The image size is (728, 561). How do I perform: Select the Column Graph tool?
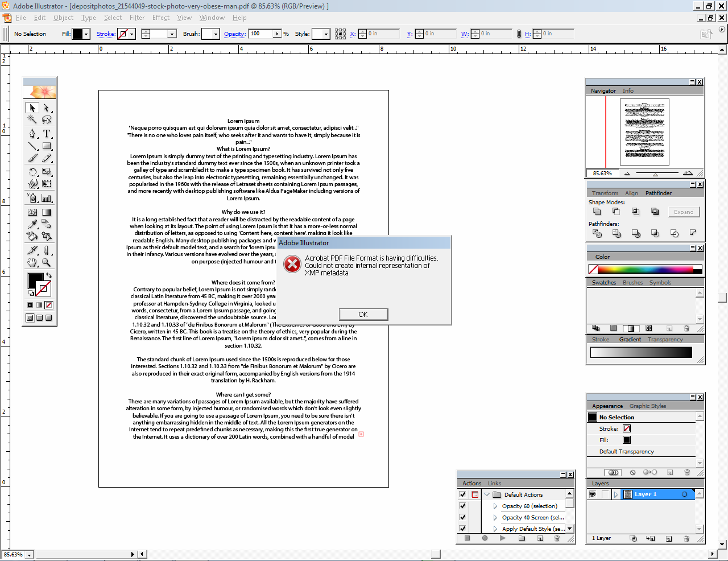[47, 198]
